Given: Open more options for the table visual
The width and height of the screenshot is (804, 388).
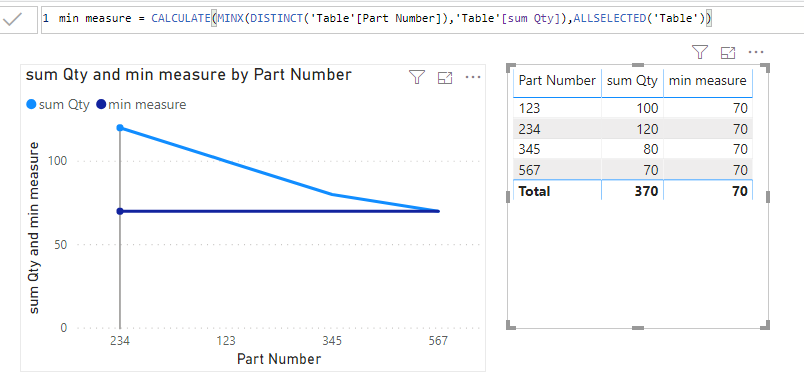Looking at the screenshot, I should click(756, 52).
